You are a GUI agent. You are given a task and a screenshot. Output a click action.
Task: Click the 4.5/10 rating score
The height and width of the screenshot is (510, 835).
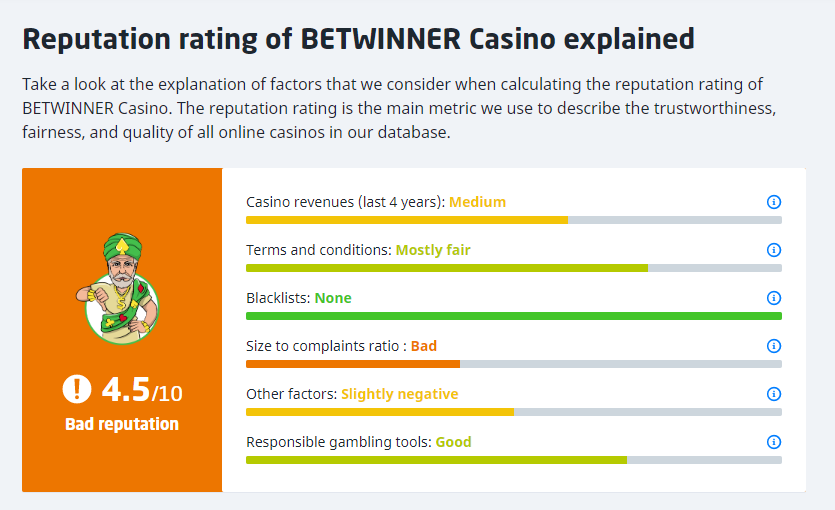click(142, 390)
